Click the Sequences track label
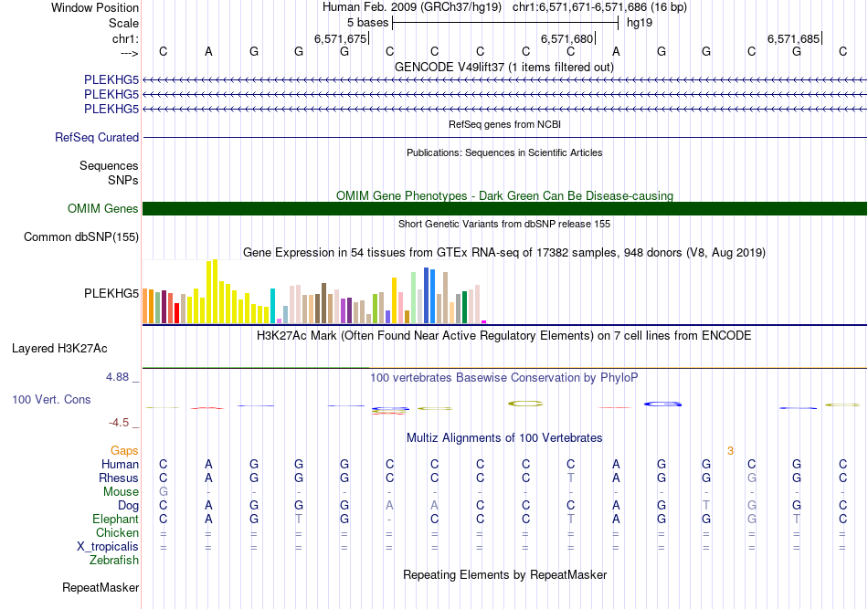 coord(109,165)
